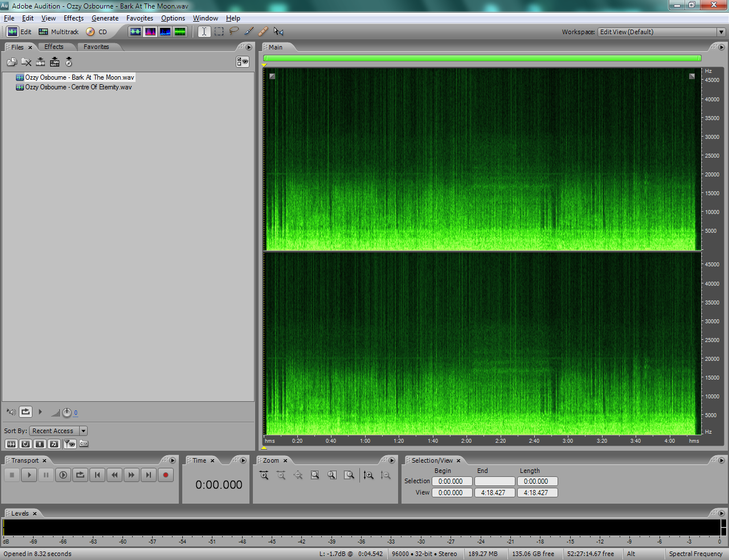
Task: Click the View End field showing 4:18.427
Action: 494,493
